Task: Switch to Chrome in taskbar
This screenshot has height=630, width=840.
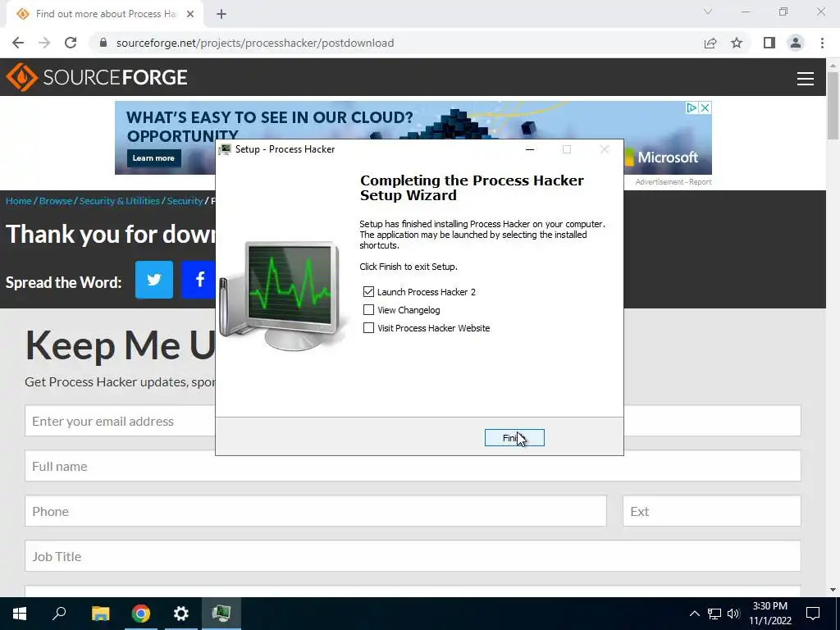Action: coord(141,614)
